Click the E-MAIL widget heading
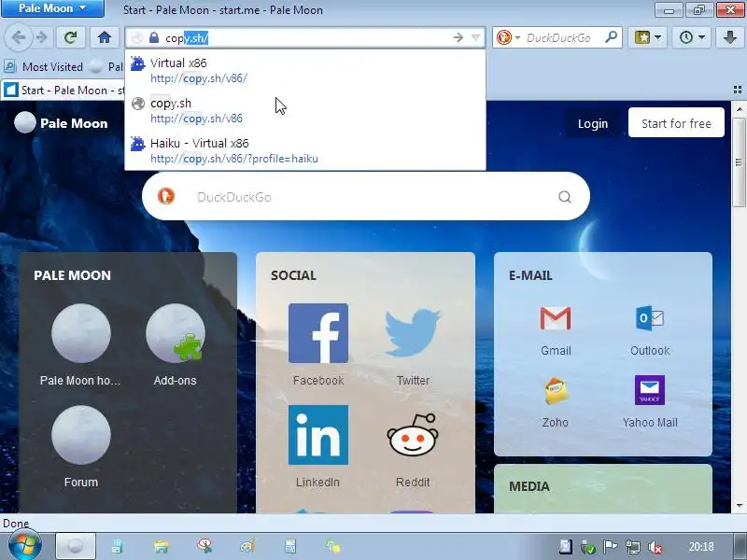The width and height of the screenshot is (747, 560). (530, 275)
